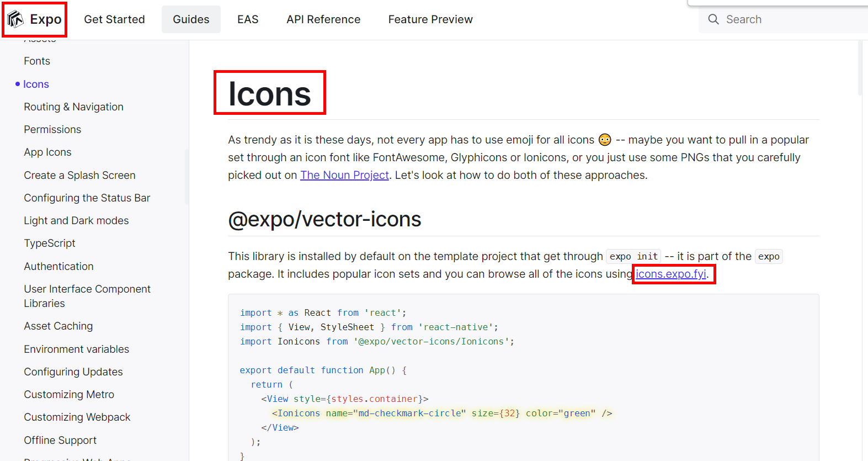868x461 pixels.
Task: Go to Feature Preview tab
Action: pos(430,19)
